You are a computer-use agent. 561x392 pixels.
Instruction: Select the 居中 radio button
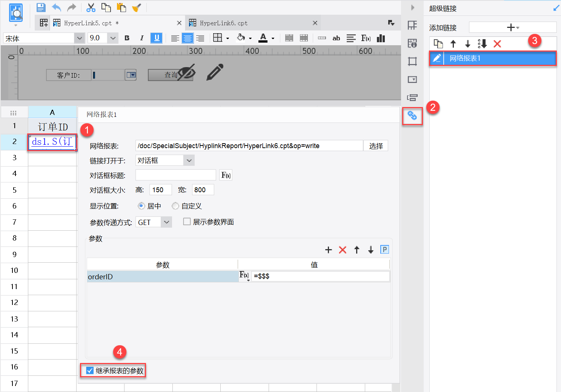(x=141, y=206)
